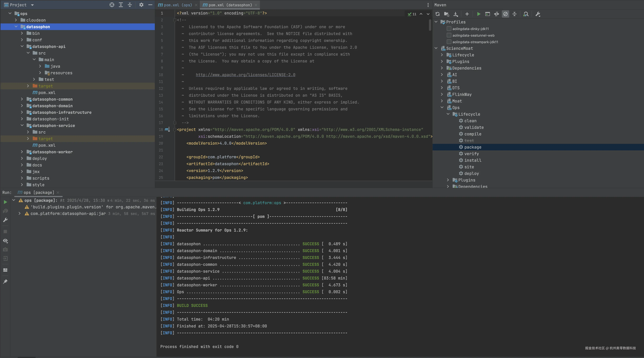Click Download Sources icon in Maven toolbar
The width and height of the screenshot is (644, 358).
coord(456,14)
